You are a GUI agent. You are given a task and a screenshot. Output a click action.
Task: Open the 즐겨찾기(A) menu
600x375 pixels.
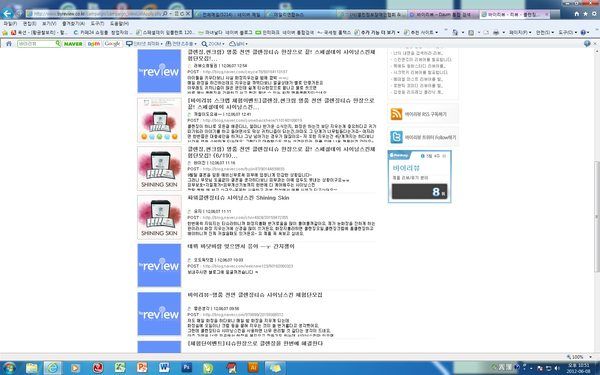73,24
